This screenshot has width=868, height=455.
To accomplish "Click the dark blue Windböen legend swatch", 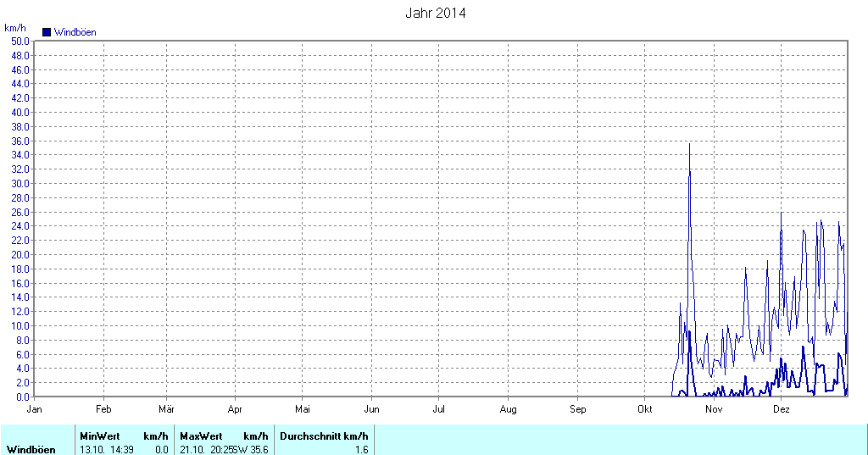I will (x=47, y=32).
